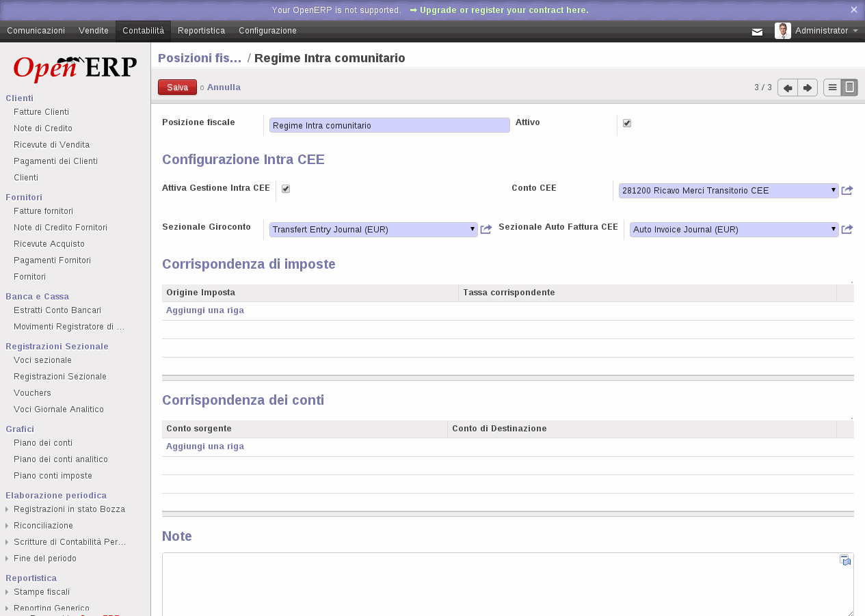The image size is (865, 616).
Task: Switch to form view
Action: coord(850,88)
